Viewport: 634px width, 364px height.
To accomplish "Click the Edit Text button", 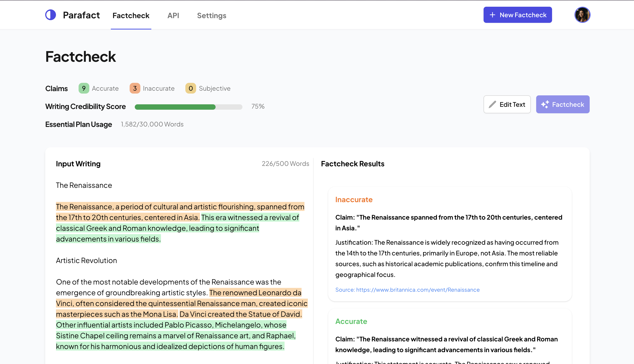I will click(x=507, y=105).
